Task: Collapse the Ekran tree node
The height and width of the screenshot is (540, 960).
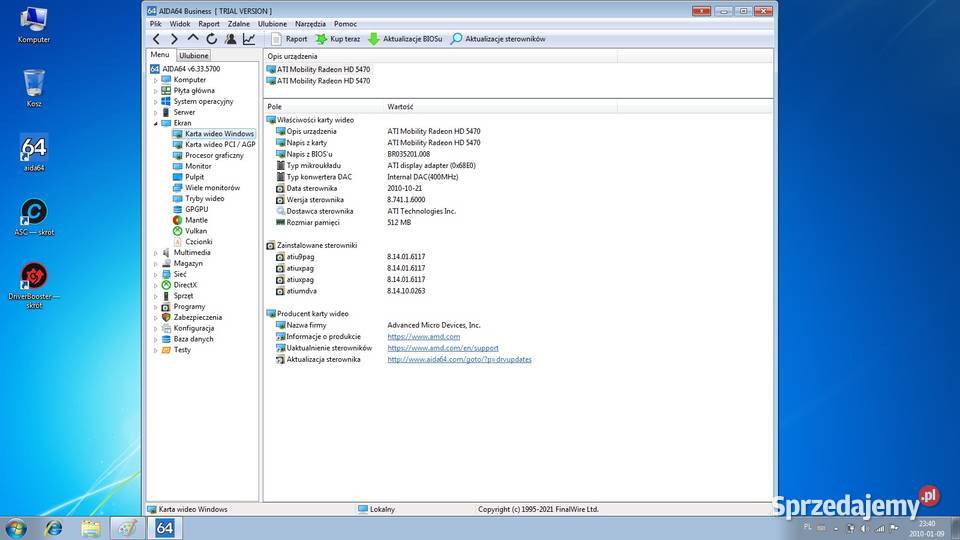Action: coord(156,123)
